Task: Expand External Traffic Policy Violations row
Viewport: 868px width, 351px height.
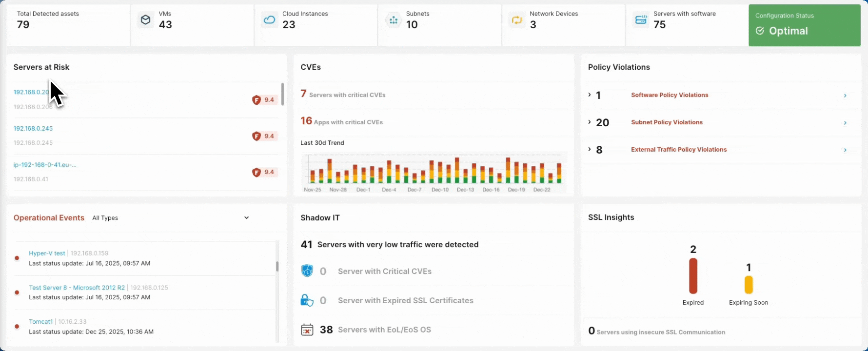Action: point(590,150)
